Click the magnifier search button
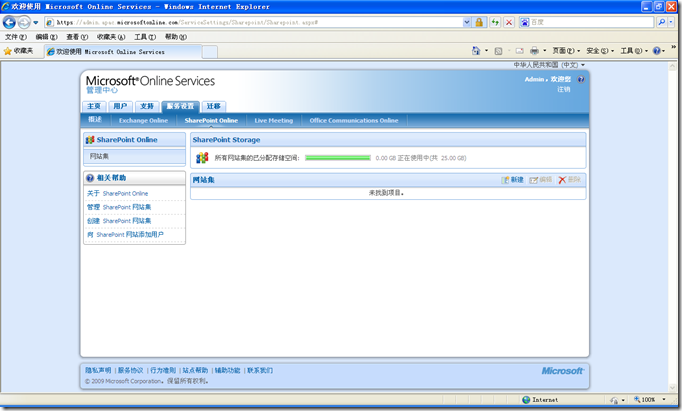The width and height of the screenshot is (682, 411). point(661,22)
